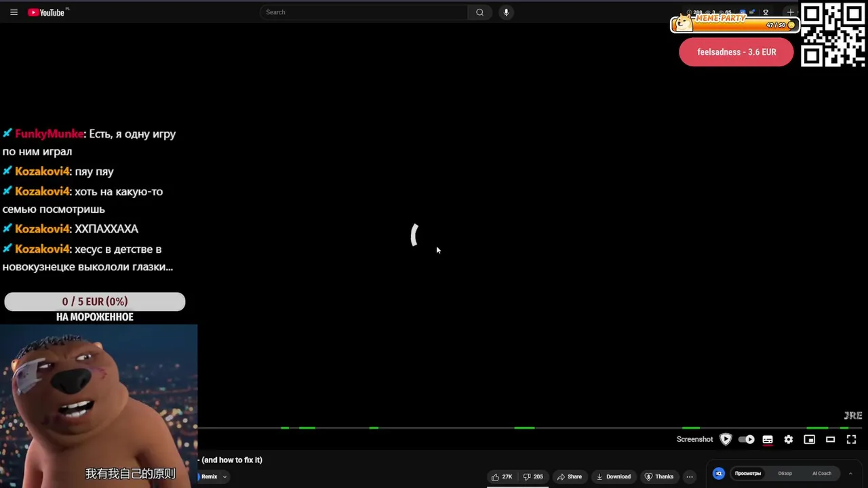Click the blue IQ extension icon
The image size is (868, 488).
(719, 474)
